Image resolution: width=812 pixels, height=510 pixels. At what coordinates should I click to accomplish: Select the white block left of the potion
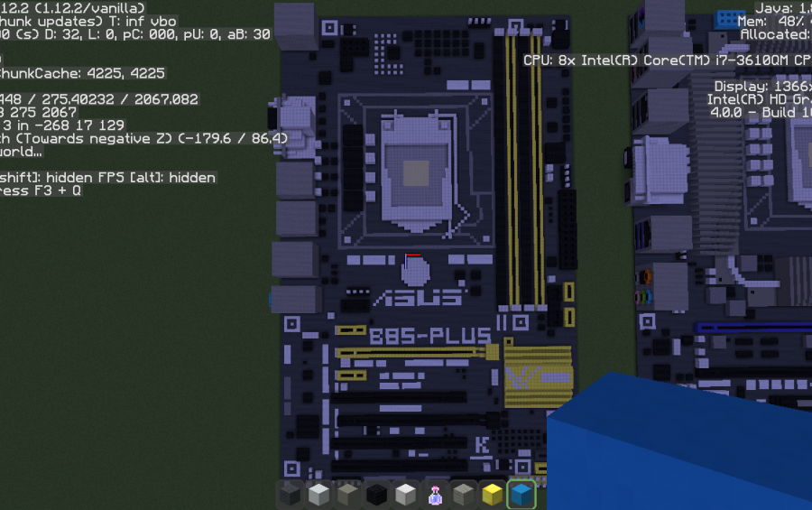pos(405,495)
